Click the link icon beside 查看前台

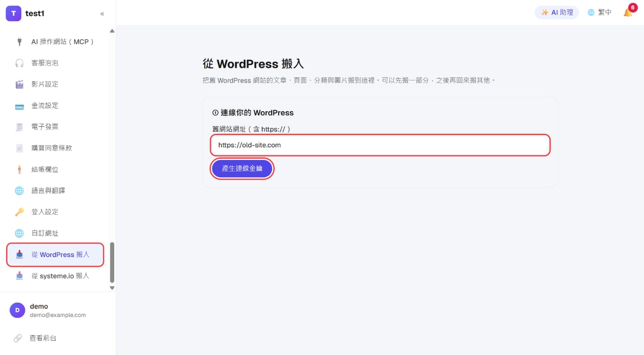point(18,338)
